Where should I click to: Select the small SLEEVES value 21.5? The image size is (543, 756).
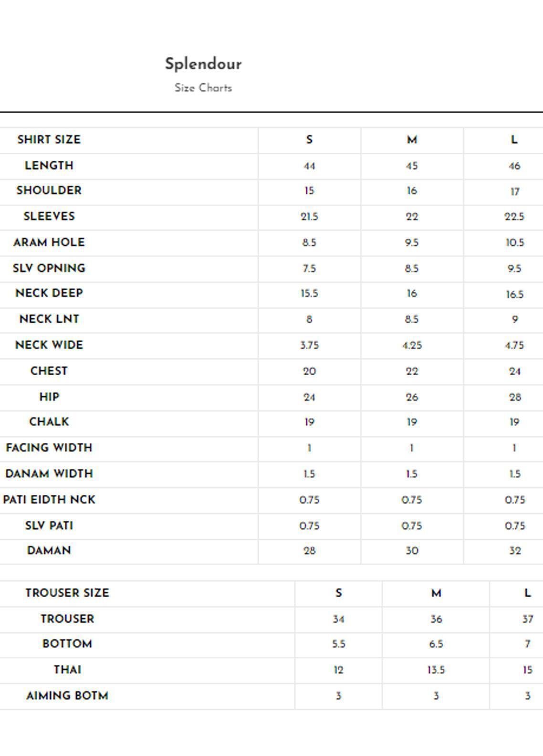[309, 217]
